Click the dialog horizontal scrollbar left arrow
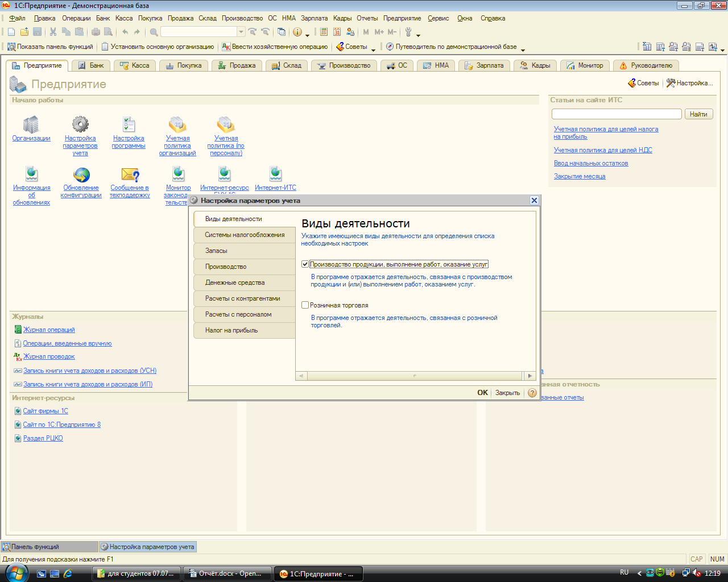The height and width of the screenshot is (582, 728). pos(301,376)
